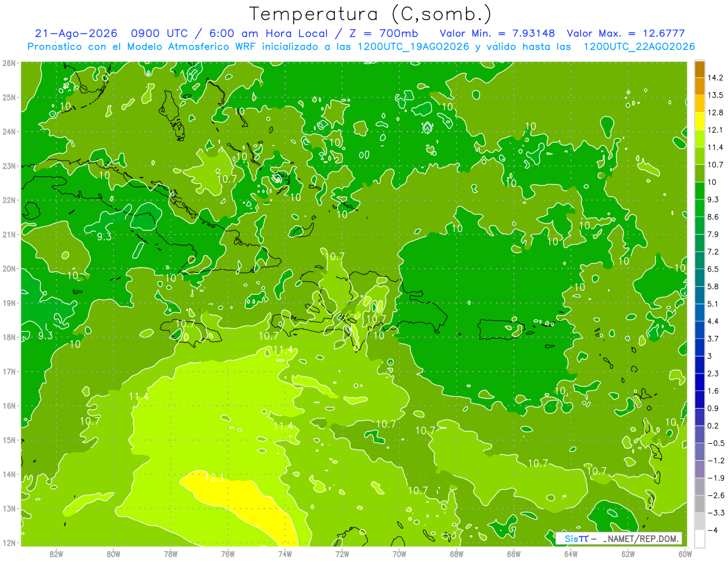Click the "78W" longitude axis label
Screen dimensions: 728x562
170,554
